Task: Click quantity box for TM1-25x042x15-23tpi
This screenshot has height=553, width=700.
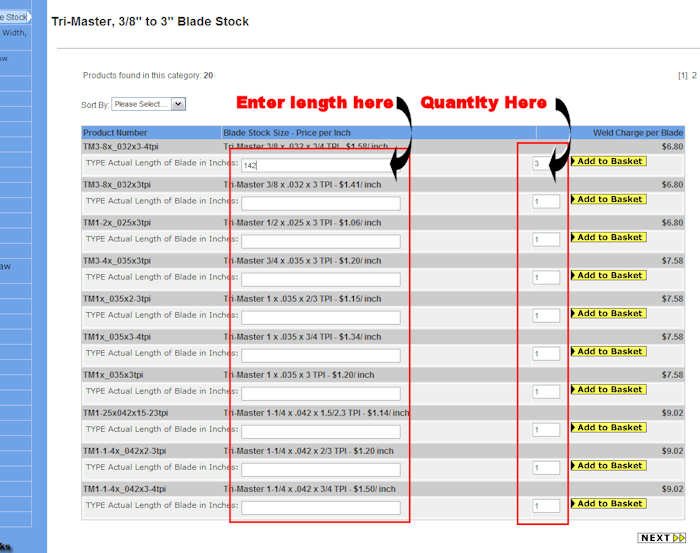Action: 546,430
